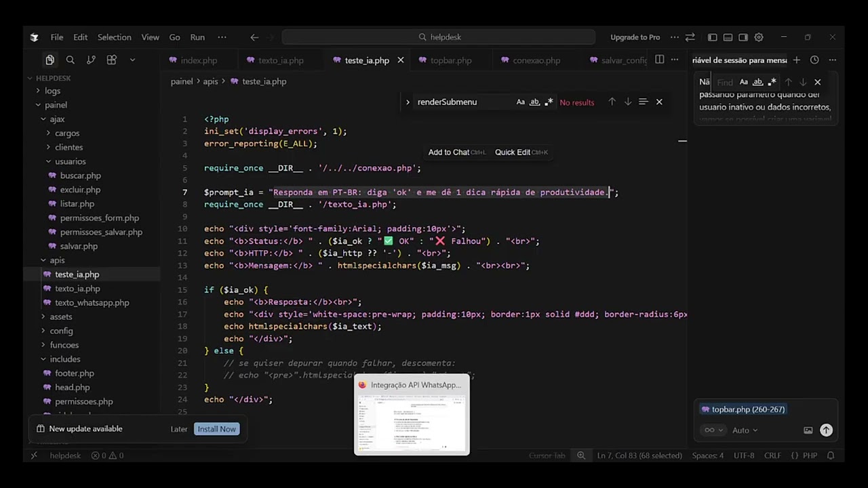The width and height of the screenshot is (868, 488).
Task: Toggle secondary sidebar visibility
Action: [x=743, y=37]
